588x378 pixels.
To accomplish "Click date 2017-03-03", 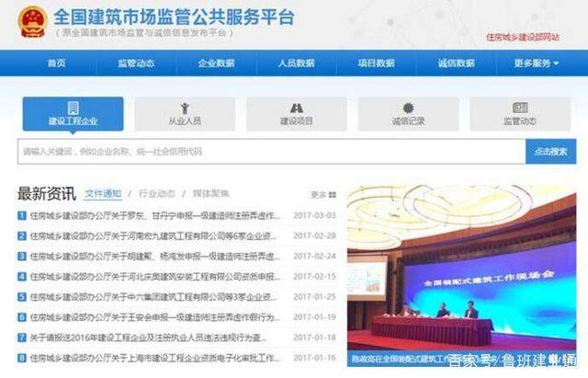I will [314, 215].
